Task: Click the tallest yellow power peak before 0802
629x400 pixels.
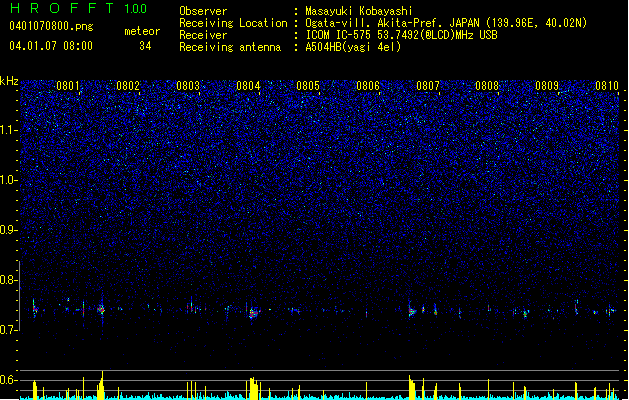Action: tap(101, 386)
